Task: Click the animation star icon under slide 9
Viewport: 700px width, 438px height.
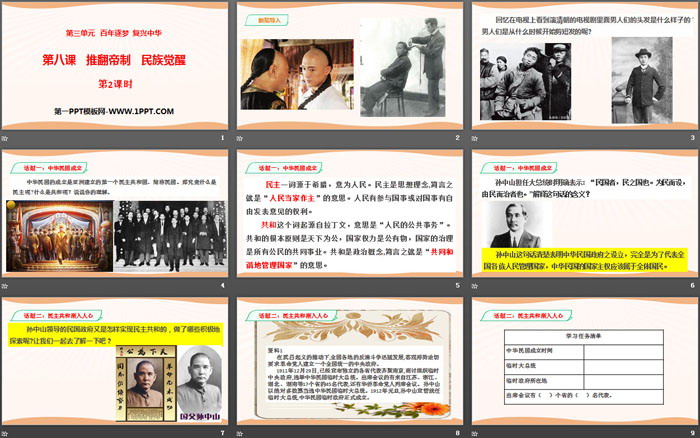Action: 475,434
